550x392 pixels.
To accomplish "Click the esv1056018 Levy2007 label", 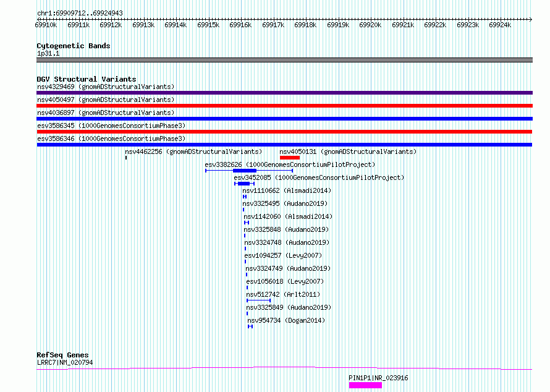I will 285,281.
